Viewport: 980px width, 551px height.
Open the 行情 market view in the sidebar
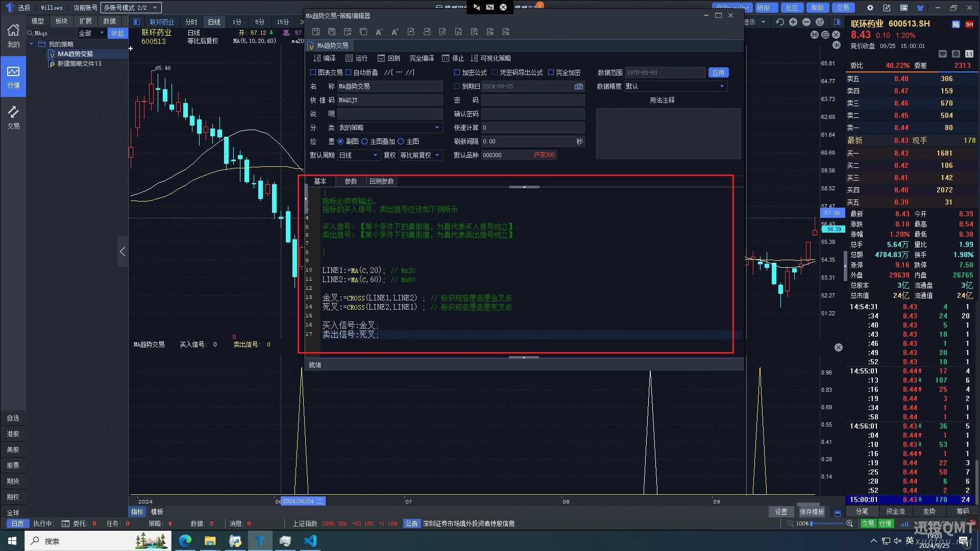pos(13,77)
